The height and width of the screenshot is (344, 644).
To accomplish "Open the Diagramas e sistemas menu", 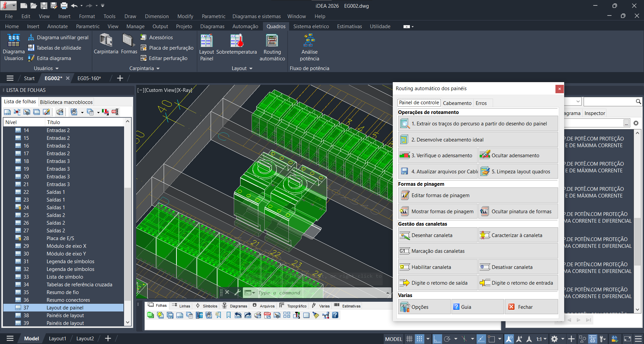I will [x=257, y=16].
